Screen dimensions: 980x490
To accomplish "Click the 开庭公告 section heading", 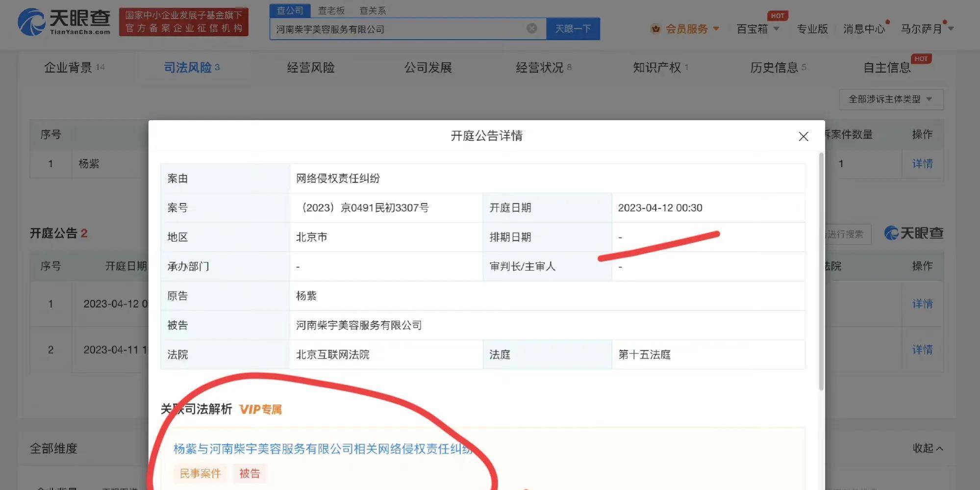I will pos(58,233).
